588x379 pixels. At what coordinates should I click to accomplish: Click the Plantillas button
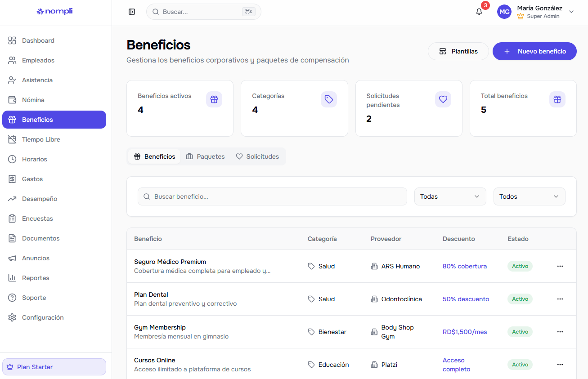458,51
